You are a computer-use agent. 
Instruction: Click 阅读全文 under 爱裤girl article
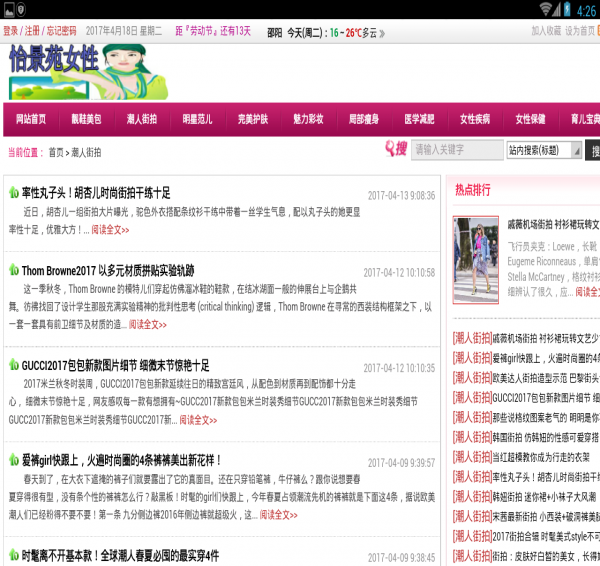click(279, 515)
